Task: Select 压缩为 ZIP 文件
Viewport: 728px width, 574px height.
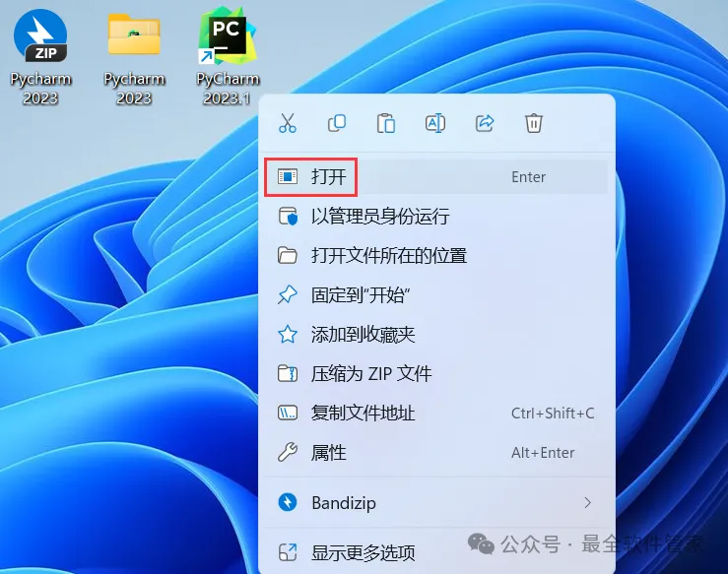Action: [436, 373]
